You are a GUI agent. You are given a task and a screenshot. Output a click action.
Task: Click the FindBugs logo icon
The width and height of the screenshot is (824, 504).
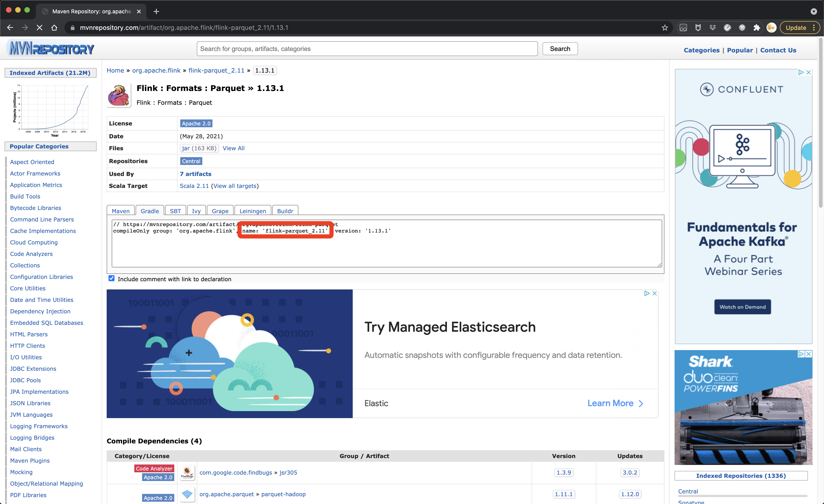tap(187, 473)
